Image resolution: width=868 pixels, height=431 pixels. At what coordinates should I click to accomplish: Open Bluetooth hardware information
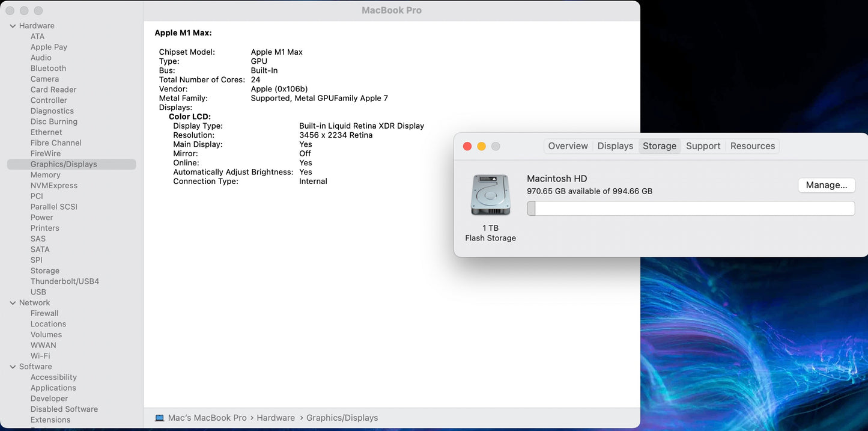(x=48, y=69)
